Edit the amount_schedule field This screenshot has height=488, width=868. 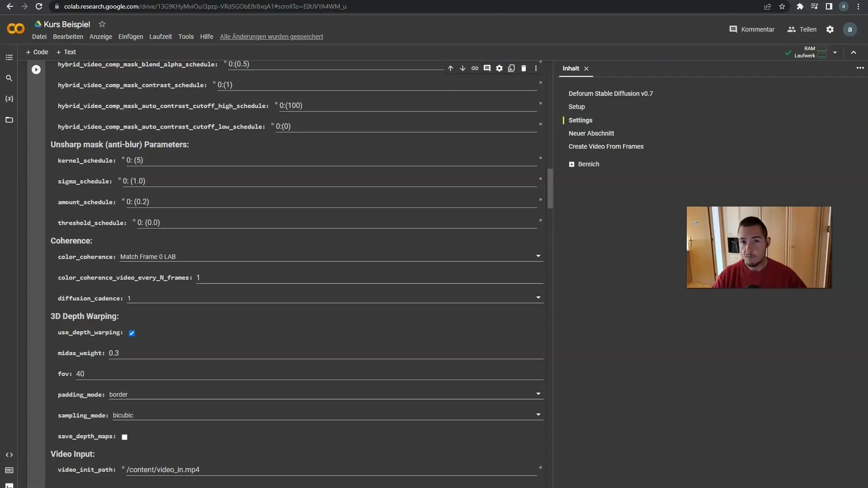point(331,202)
